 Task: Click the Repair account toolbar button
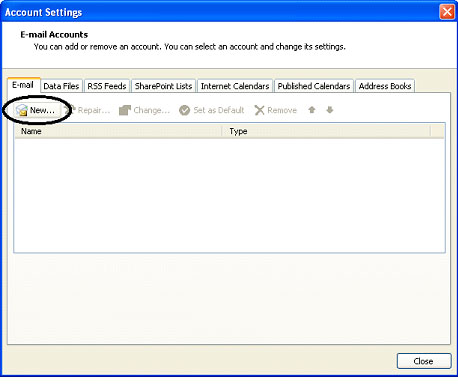coord(87,110)
